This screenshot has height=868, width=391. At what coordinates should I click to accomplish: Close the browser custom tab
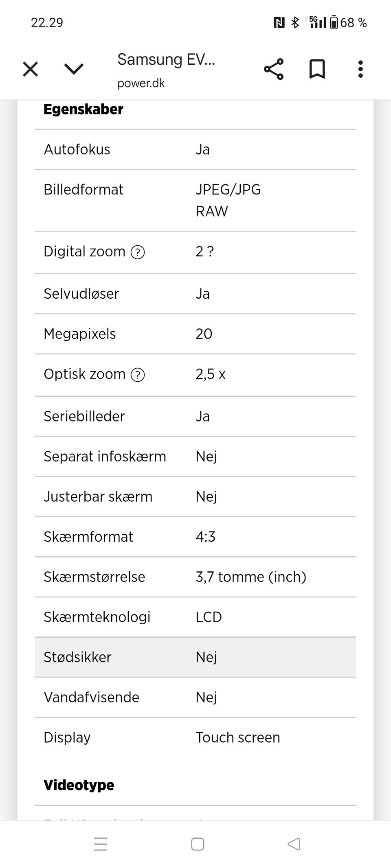click(31, 69)
